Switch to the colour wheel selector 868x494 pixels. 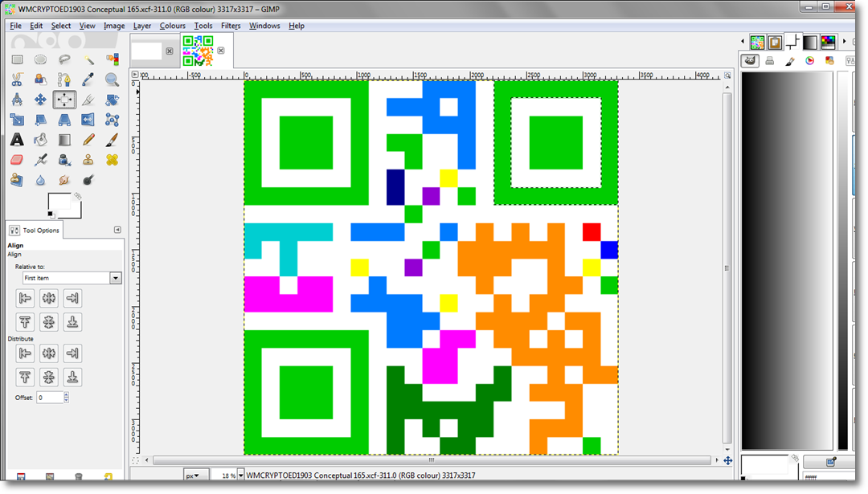(810, 61)
